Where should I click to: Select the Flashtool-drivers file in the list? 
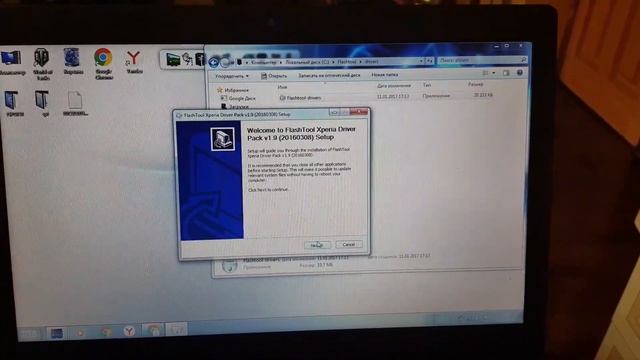tap(300, 98)
